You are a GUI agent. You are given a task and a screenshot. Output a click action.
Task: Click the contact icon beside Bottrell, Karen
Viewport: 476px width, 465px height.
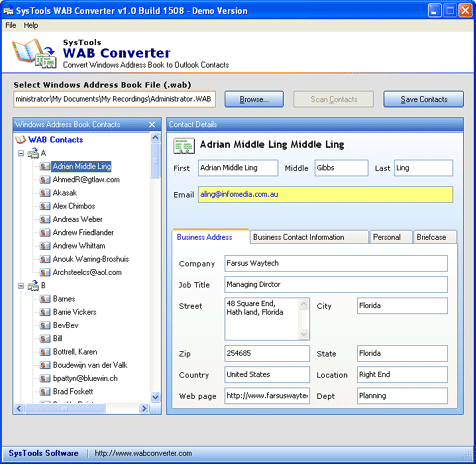(x=45, y=352)
